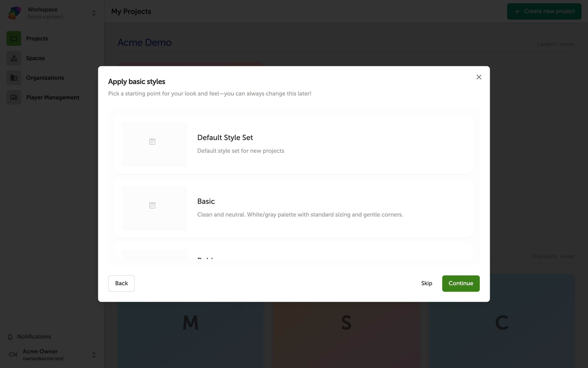Click the placeholder icon in Basic style

tap(152, 205)
